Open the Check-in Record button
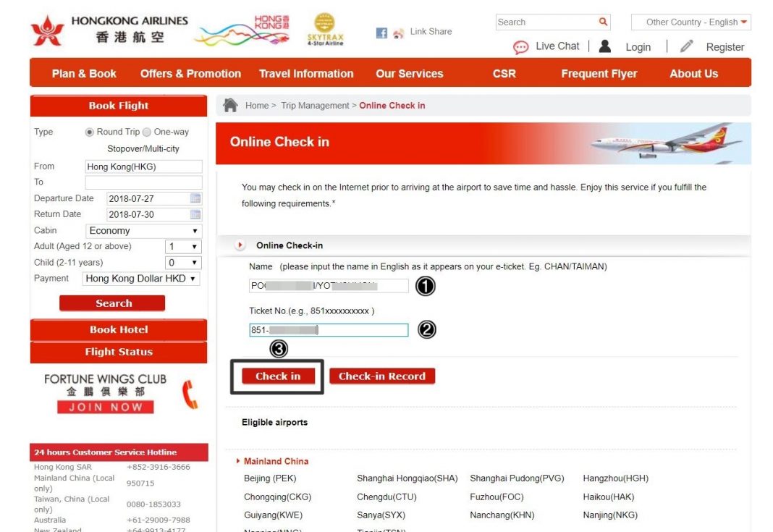773x532 pixels. point(382,376)
